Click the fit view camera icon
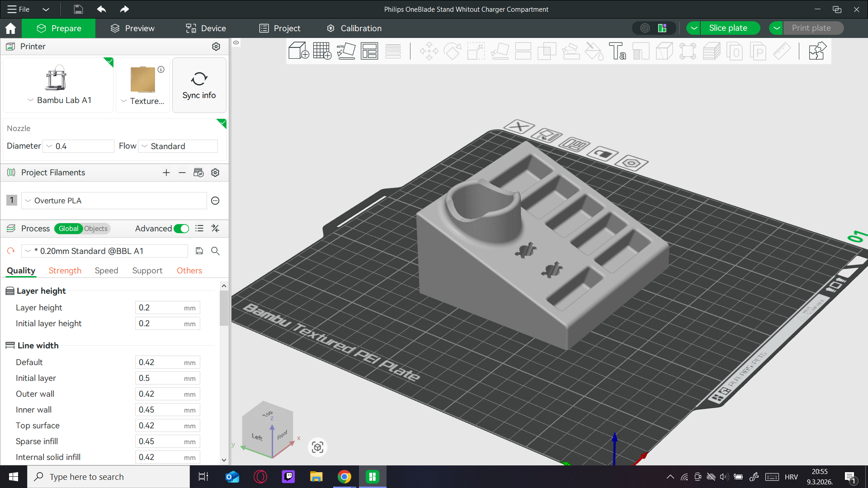868x488 pixels. click(317, 447)
